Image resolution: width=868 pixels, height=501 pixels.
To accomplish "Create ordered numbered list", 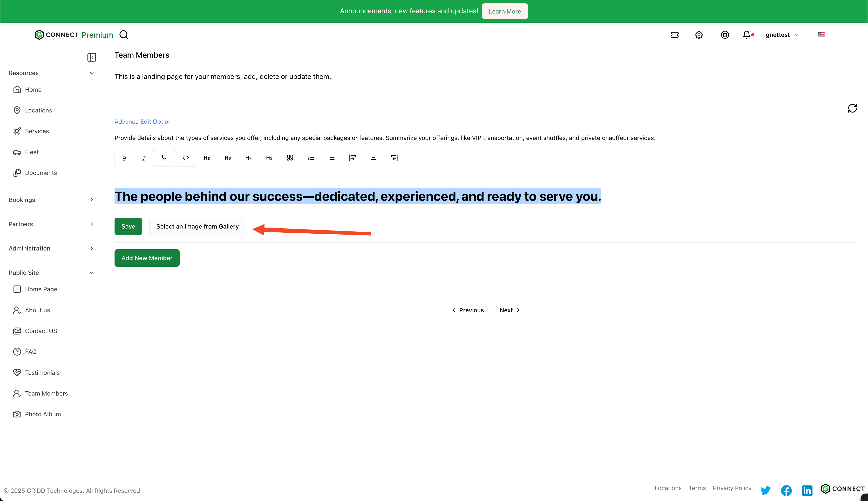I will pyautogui.click(x=311, y=158).
